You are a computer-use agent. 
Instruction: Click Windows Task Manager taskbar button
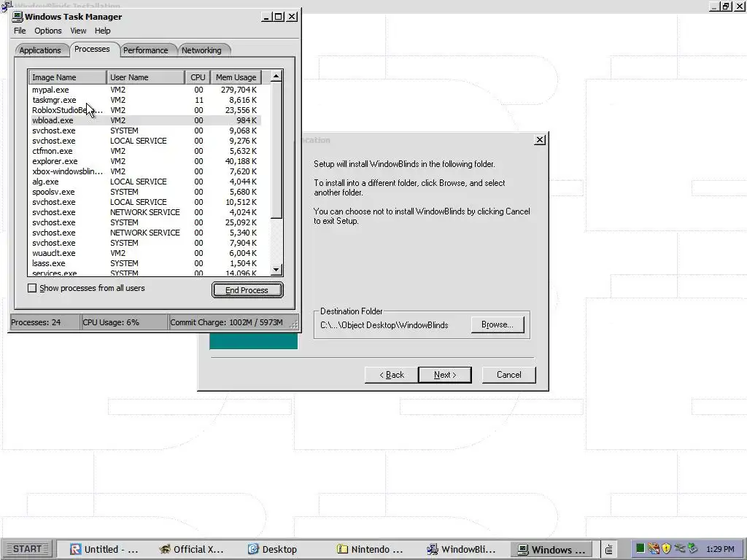click(551, 550)
